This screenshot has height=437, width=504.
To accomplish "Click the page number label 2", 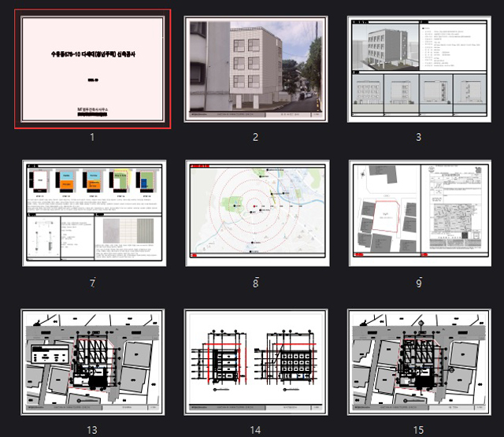I will [x=255, y=137].
